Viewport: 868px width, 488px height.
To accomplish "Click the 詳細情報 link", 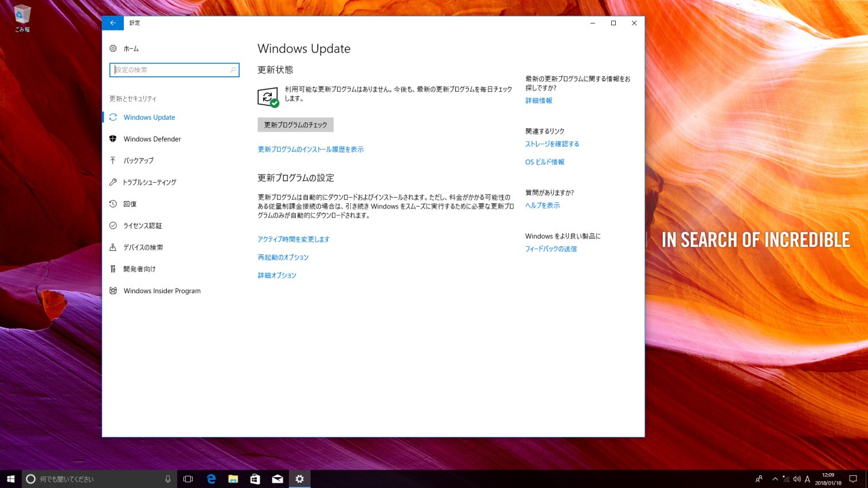I will pyautogui.click(x=539, y=101).
